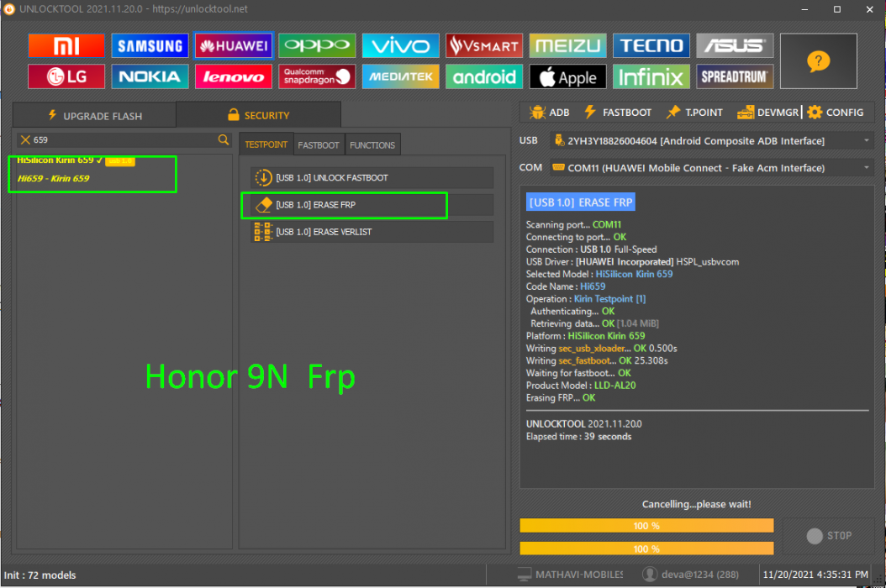This screenshot has height=588, width=886.
Task: Click the lower 100% progress bar
Action: [646, 549]
